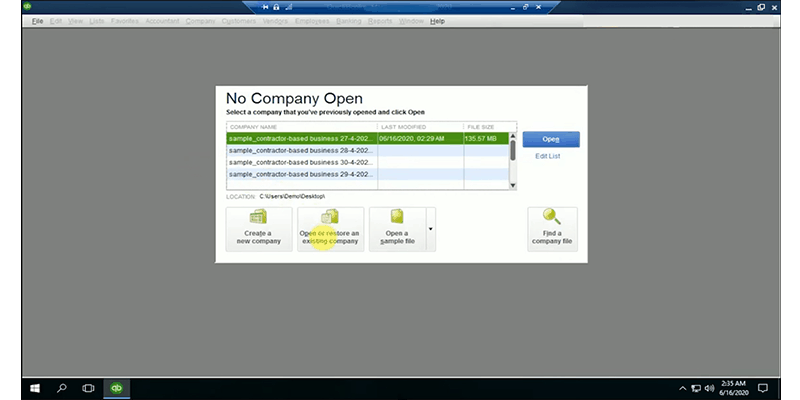The width and height of the screenshot is (800, 400).
Task: Open the Lists menu
Action: tap(96, 21)
